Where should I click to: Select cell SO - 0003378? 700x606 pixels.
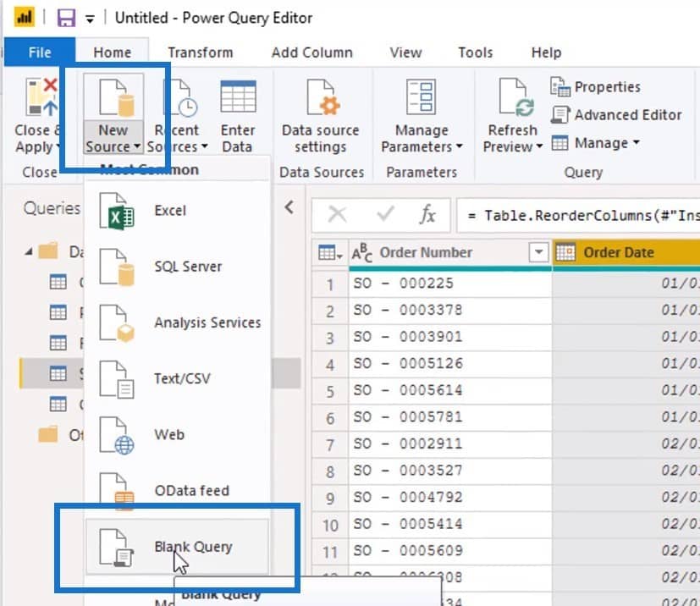[450, 310]
